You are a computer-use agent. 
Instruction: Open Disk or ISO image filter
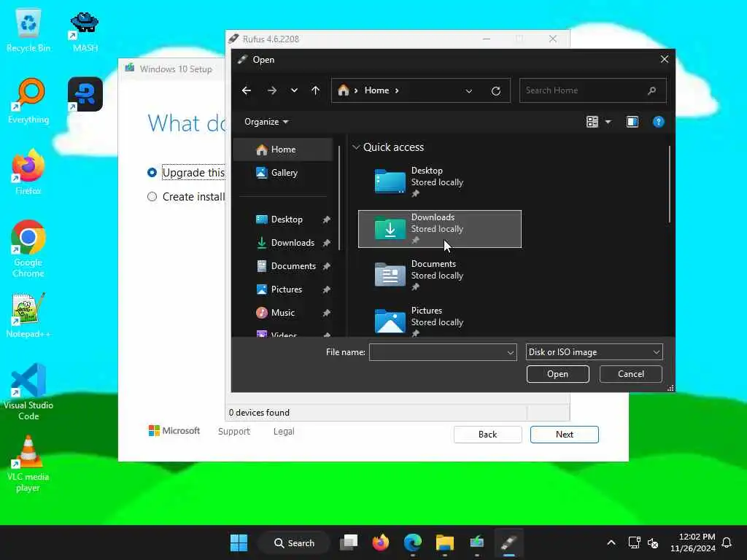tap(594, 352)
